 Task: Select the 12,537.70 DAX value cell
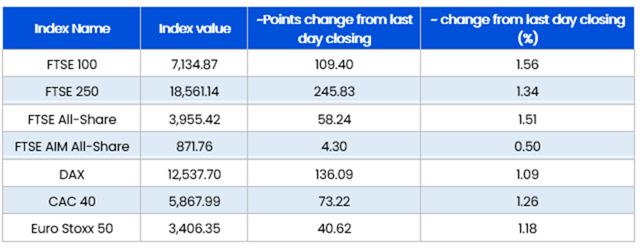(x=195, y=174)
